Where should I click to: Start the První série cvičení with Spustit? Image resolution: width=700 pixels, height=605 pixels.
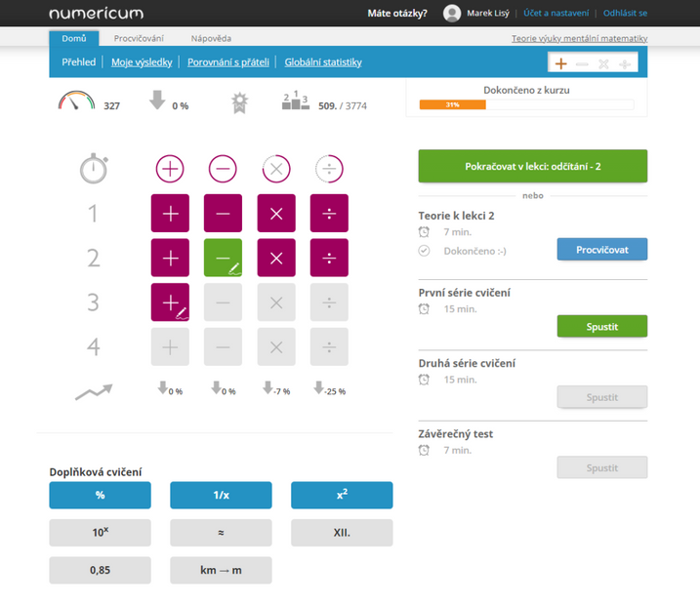point(601,326)
